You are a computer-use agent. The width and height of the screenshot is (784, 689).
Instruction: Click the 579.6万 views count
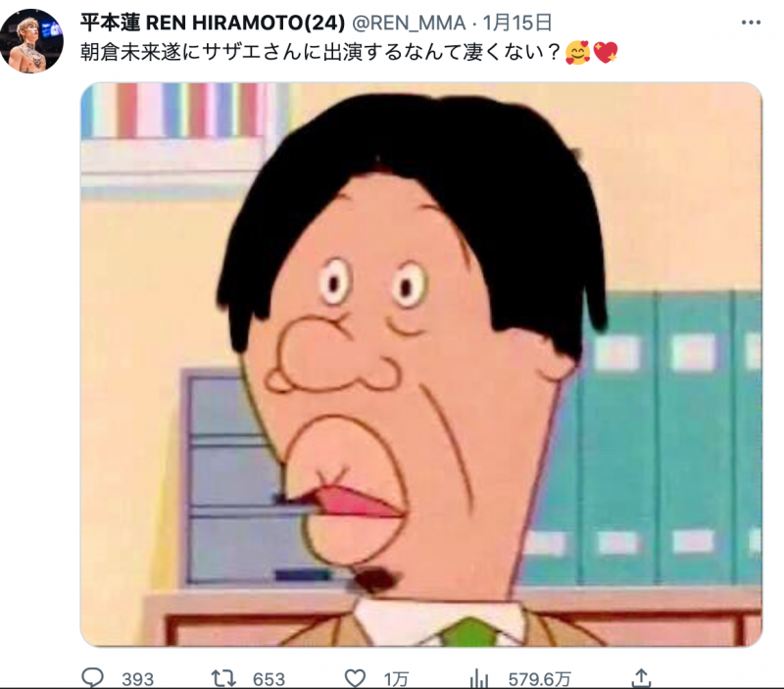(540, 679)
